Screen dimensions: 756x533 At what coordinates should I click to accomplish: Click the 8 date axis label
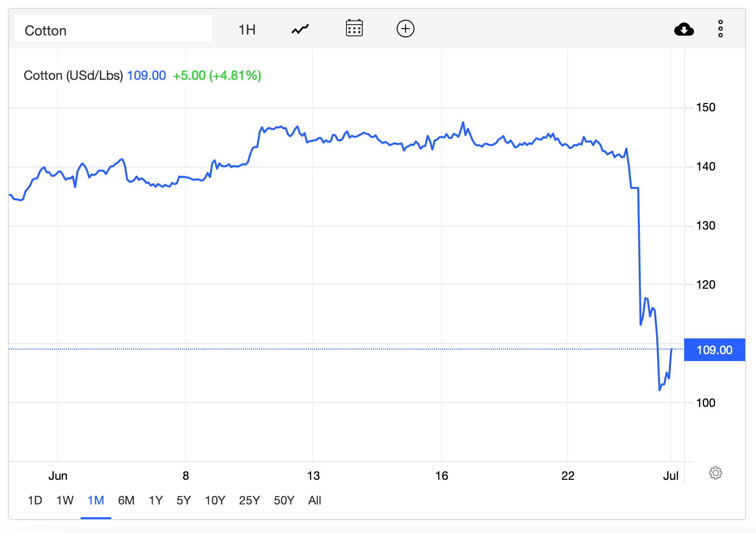tap(186, 476)
